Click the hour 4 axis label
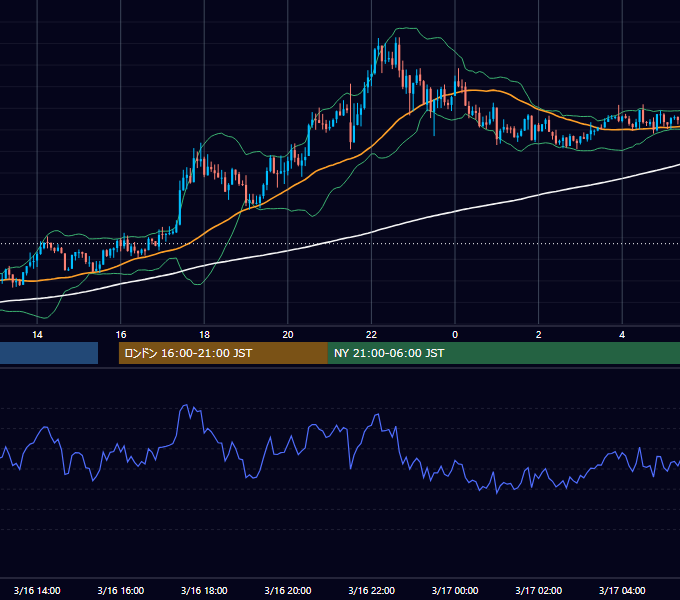680x600 pixels. 622,335
